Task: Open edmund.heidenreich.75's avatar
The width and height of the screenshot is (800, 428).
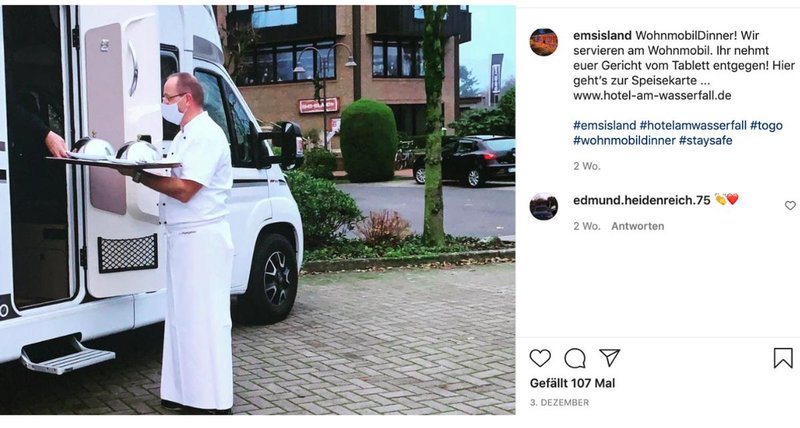Action: pyautogui.click(x=543, y=206)
